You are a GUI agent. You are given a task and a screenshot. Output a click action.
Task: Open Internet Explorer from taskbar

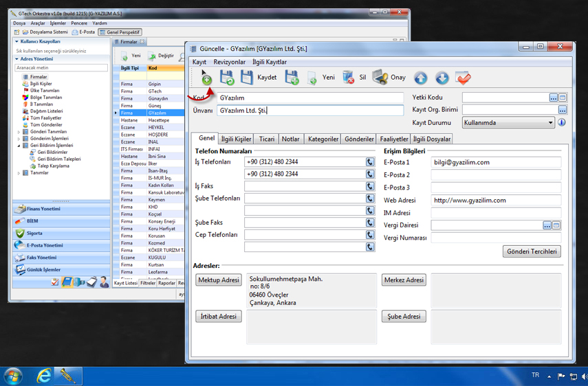(44, 376)
